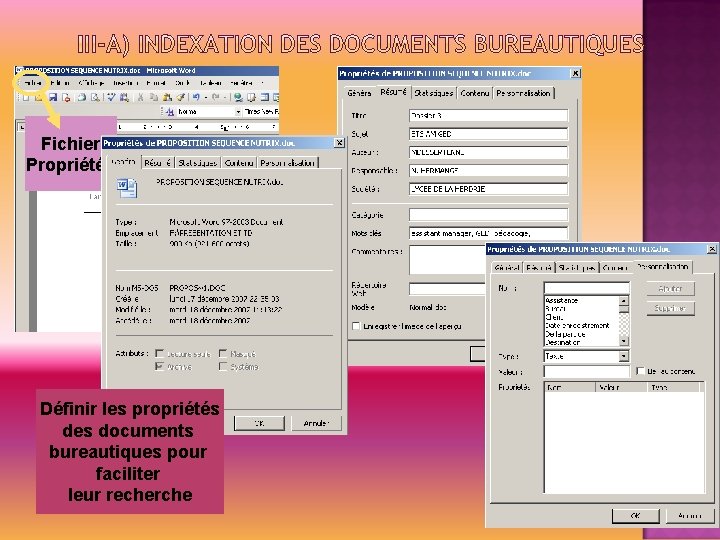Click the name list scrollbar down arrow
The image size is (720, 540).
tap(624, 341)
